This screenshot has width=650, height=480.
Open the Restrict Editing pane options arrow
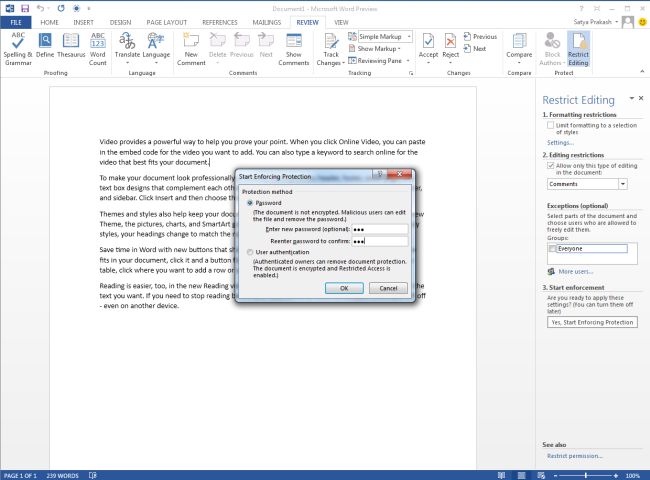pos(632,98)
